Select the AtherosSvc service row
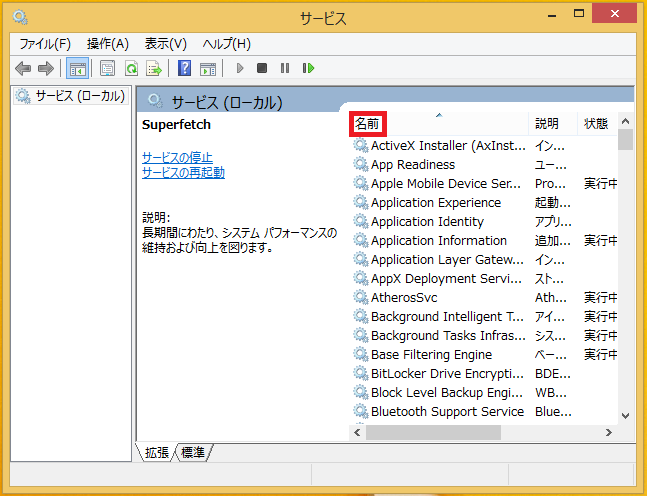 [x=485, y=298]
